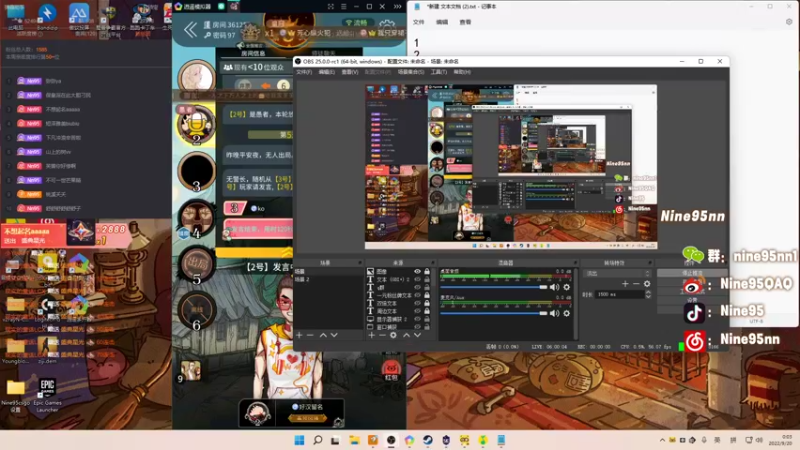Image resolution: width=800 pixels, height=450 pixels.
Task: Open the 场景集合(S) menu in OBS
Action: pos(411,72)
